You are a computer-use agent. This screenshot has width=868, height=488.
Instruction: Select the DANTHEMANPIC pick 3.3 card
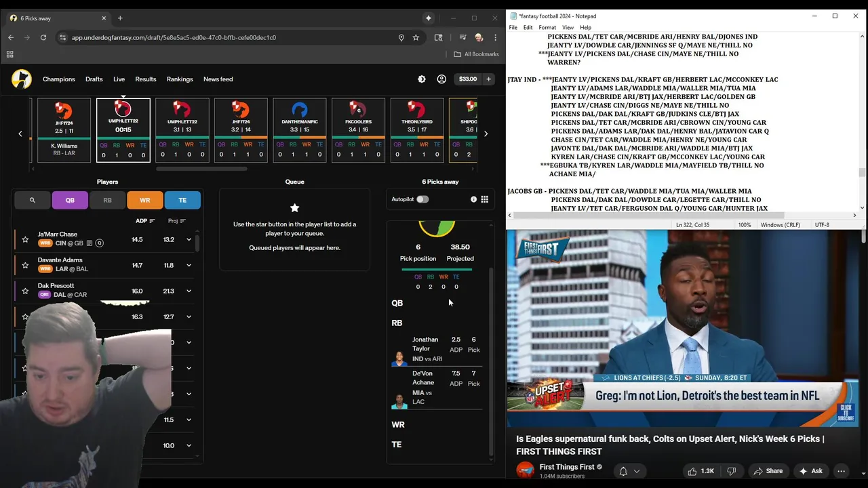[300, 130]
